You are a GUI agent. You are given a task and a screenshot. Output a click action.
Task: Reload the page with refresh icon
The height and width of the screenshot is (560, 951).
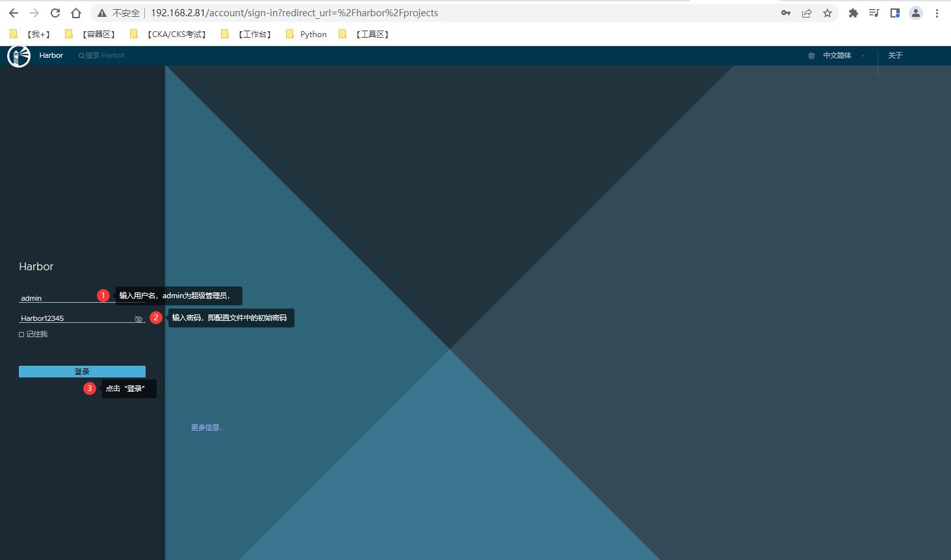click(55, 13)
